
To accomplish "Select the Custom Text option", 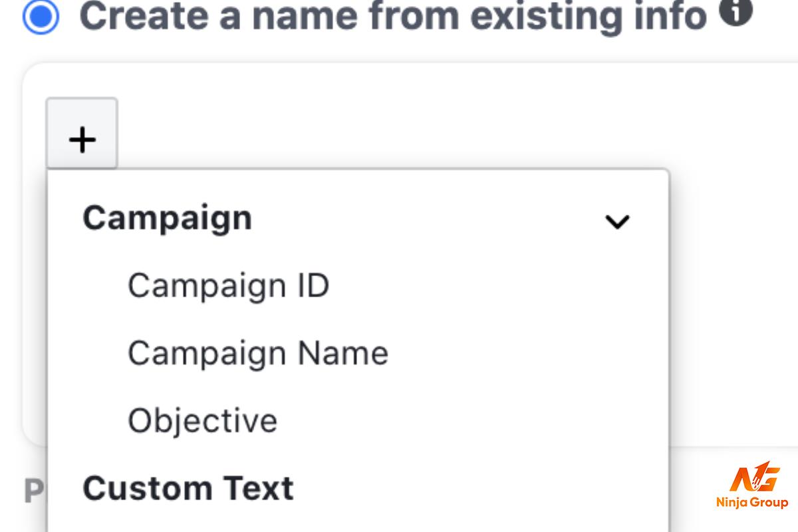I will coord(188,488).
